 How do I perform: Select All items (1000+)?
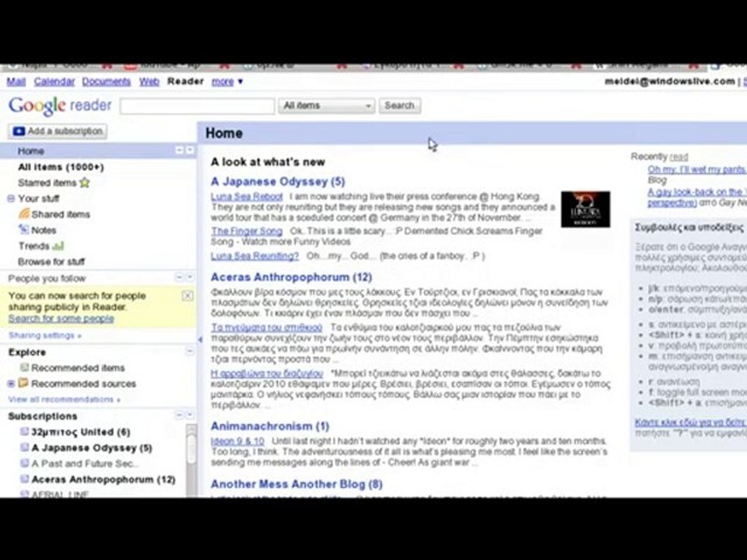tap(61, 166)
